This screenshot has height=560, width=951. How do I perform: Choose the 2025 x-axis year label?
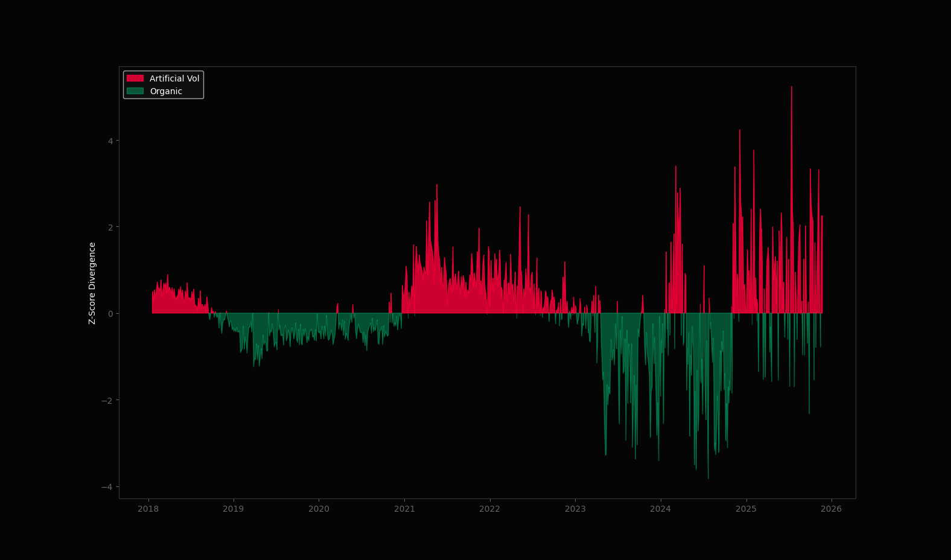(x=746, y=509)
